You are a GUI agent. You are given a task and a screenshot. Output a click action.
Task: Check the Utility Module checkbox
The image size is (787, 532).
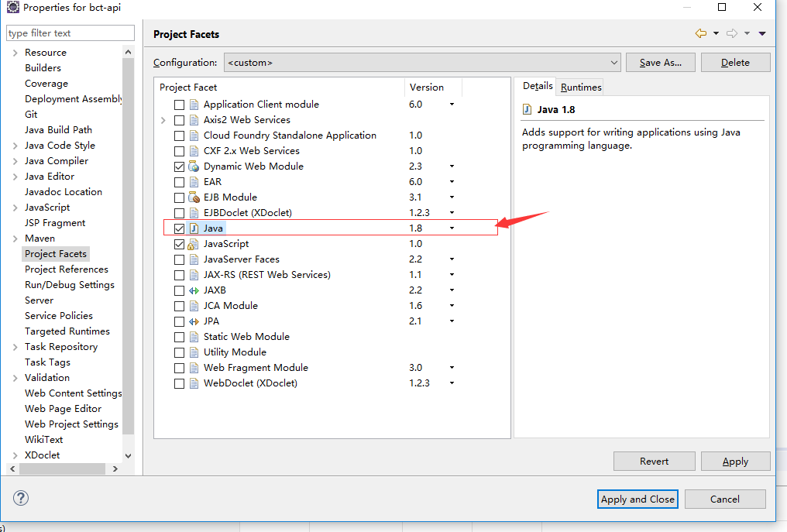click(x=179, y=353)
